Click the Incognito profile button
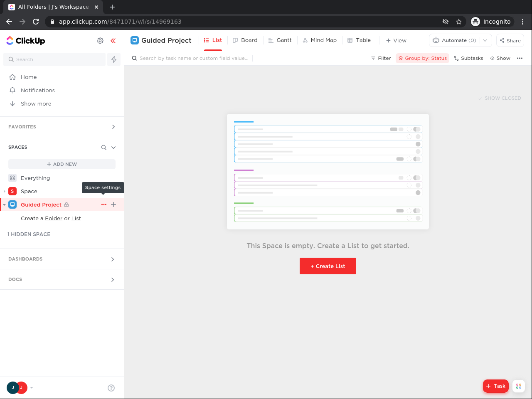 pyautogui.click(x=492, y=22)
